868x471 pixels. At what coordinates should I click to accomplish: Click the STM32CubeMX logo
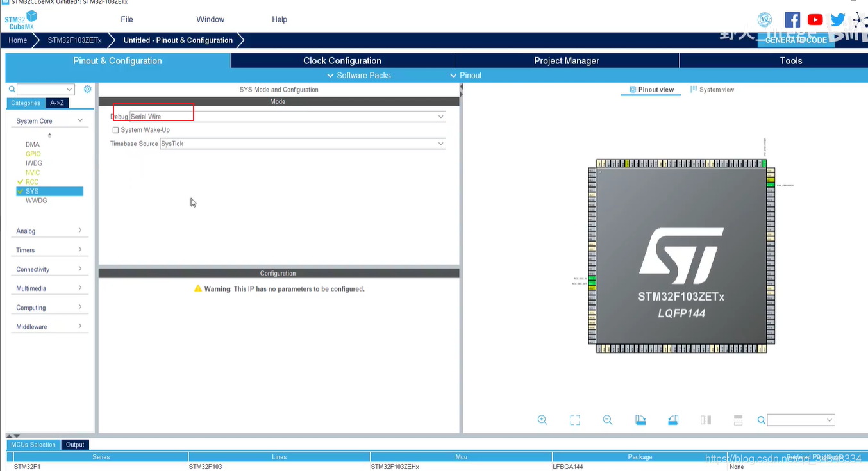click(21, 20)
